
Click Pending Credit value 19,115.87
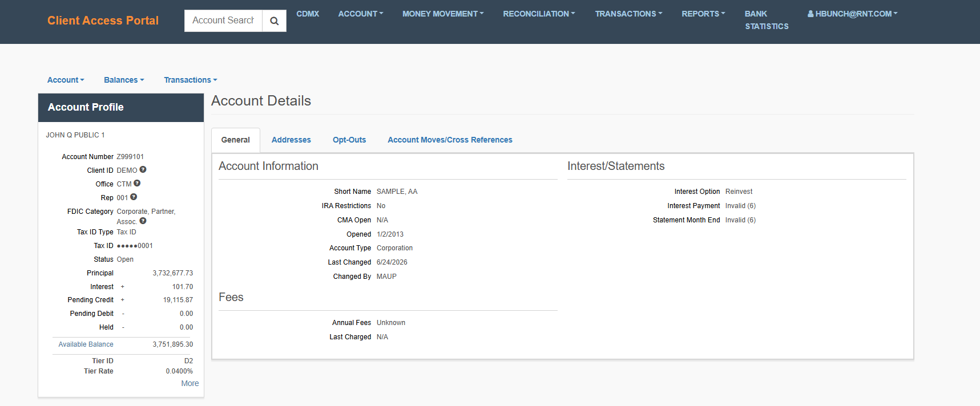coord(178,300)
